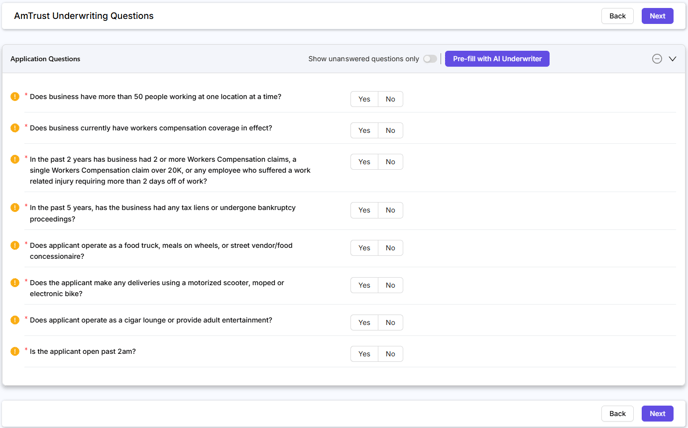Click the warning icon beside open past 2am question
Viewport: 688px width, 428px height.
coord(15,351)
